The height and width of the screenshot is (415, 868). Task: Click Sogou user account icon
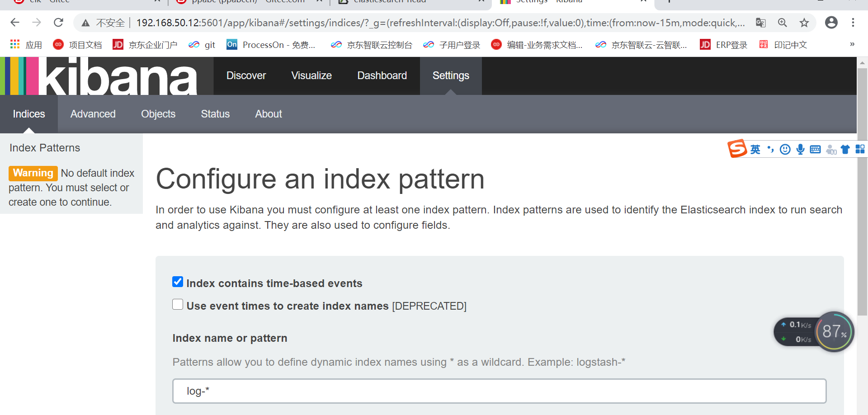coord(831,149)
